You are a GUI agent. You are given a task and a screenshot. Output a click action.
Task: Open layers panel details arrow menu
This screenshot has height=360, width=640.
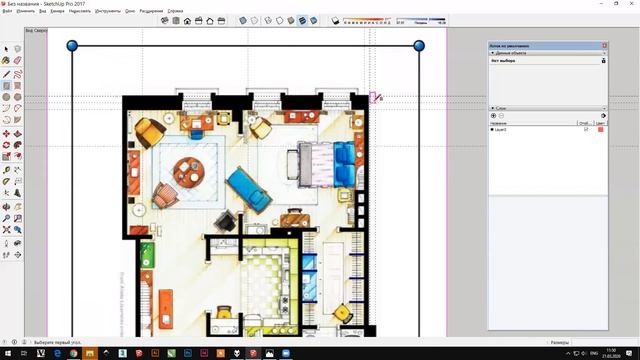[603, 116]
